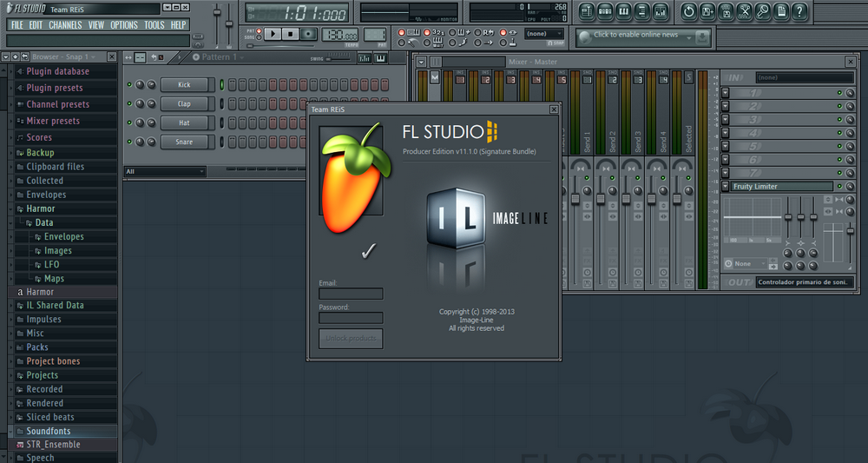Click the Kick channel button
Viewport: 868px width, 463px height.
[184, 85]
